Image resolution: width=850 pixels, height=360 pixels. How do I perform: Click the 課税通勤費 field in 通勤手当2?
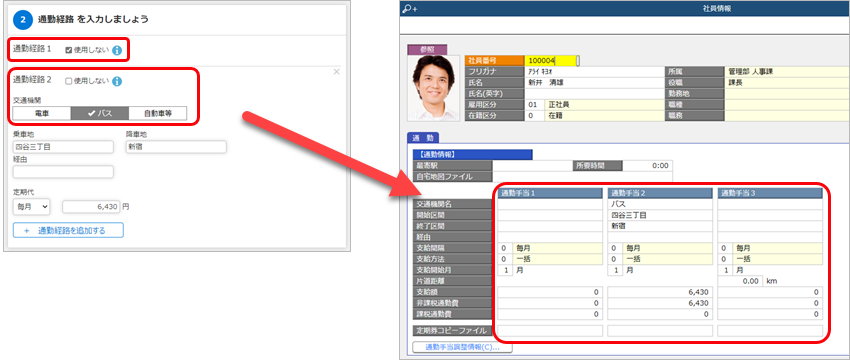660,314
